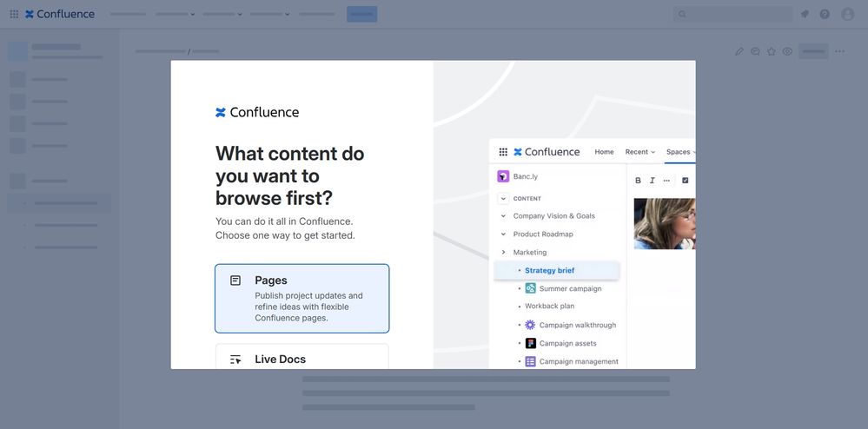Click the search field in the top bar

732,15
